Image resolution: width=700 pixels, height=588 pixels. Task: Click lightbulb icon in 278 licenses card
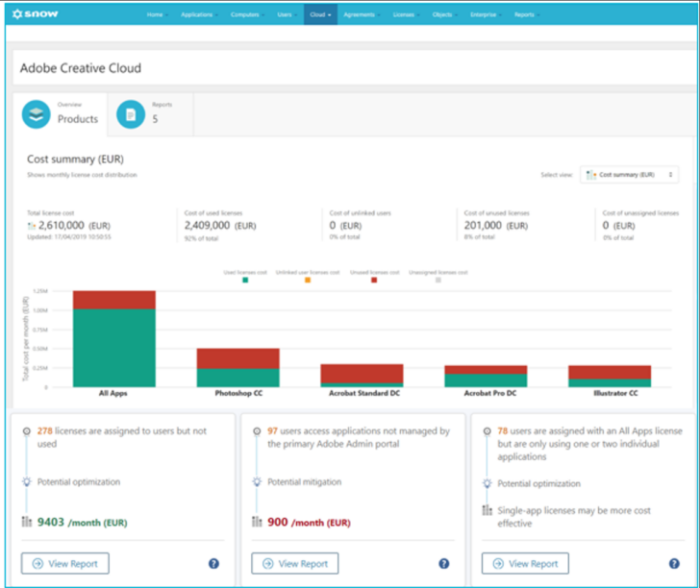[x=27, y=481]
